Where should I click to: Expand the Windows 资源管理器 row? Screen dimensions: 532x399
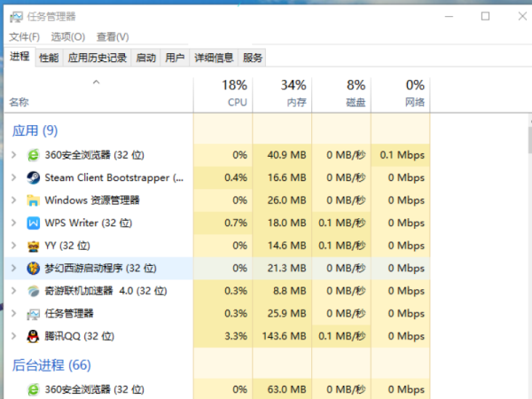click(13, 200)
